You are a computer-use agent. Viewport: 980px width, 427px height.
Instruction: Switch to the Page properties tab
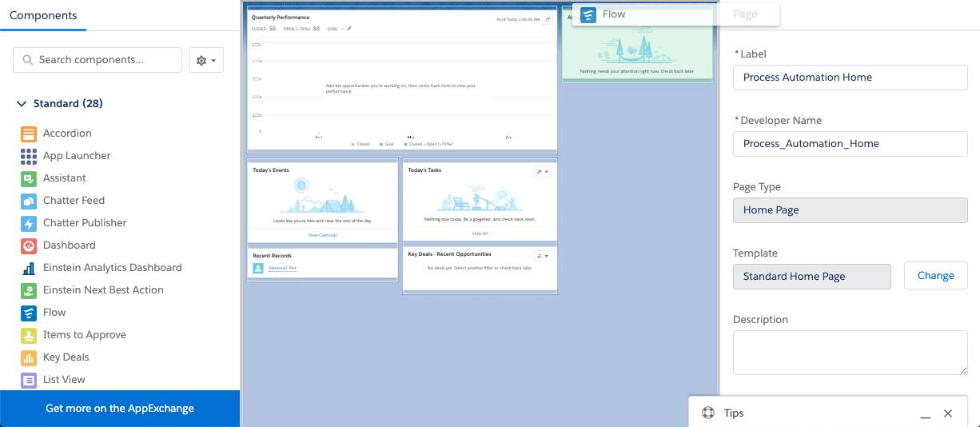(x=745, y=14)
